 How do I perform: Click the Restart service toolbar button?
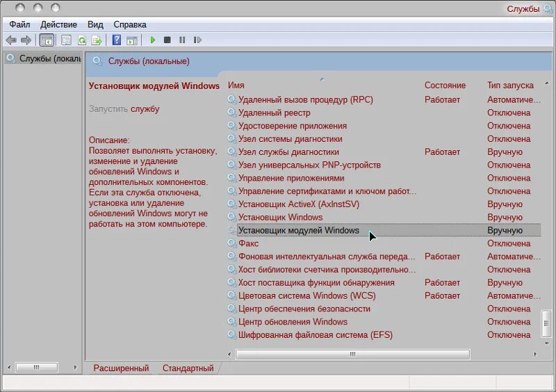[197, 40]
